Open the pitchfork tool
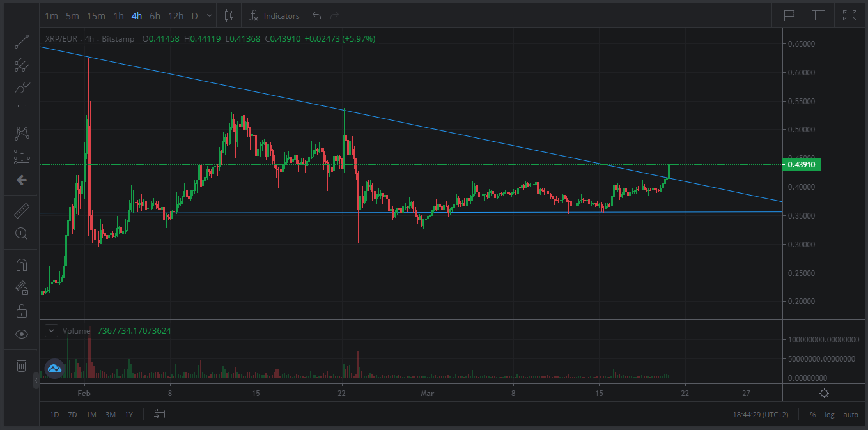The height and width of the screenshot is (430, 868). 22,65
